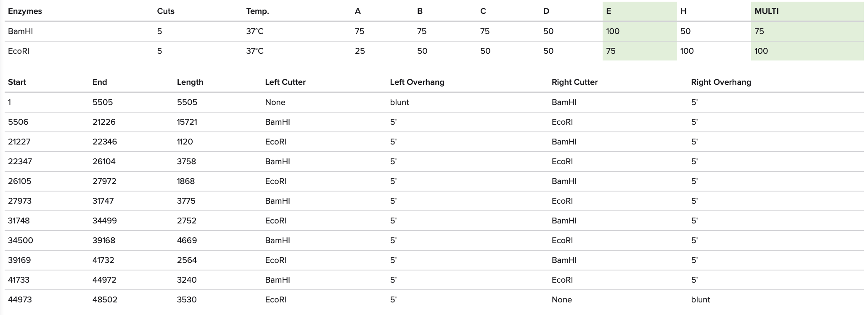Screen dimensions: 868x315
Task: Click the Right Cutter column header
Action: click(574, 82)
